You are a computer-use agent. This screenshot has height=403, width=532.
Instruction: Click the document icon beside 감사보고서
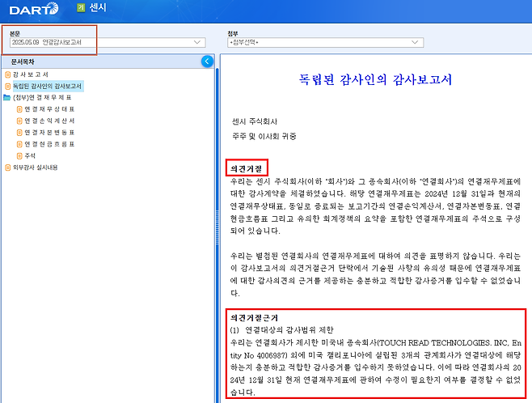click(x=8, y=74)
